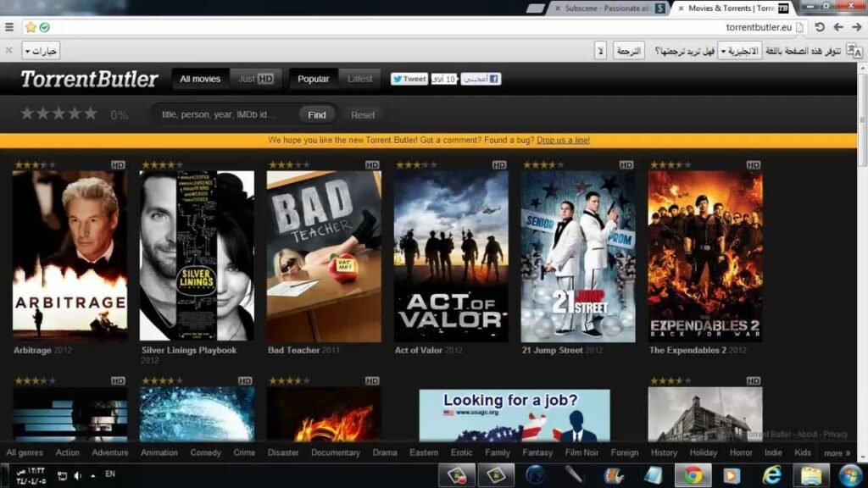Select the Movies & Torrents browser tab
Image resolution: width=868 pixels, height=488 pixels.
(x=733, y=8)
